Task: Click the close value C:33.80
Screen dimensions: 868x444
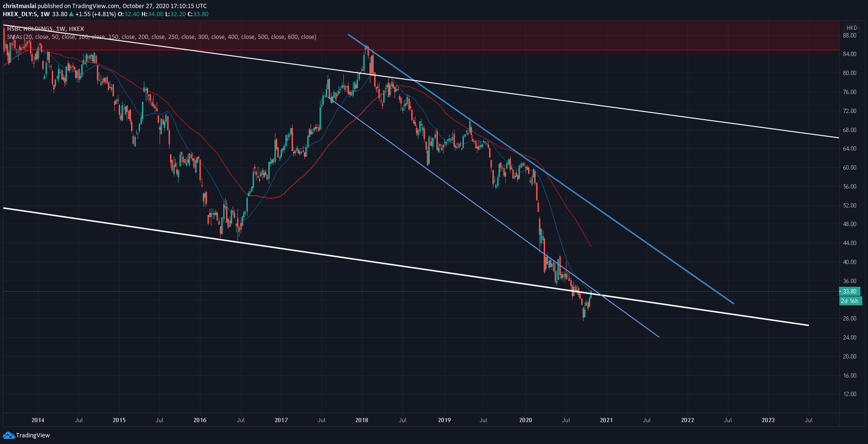Action: pos(198,14)
